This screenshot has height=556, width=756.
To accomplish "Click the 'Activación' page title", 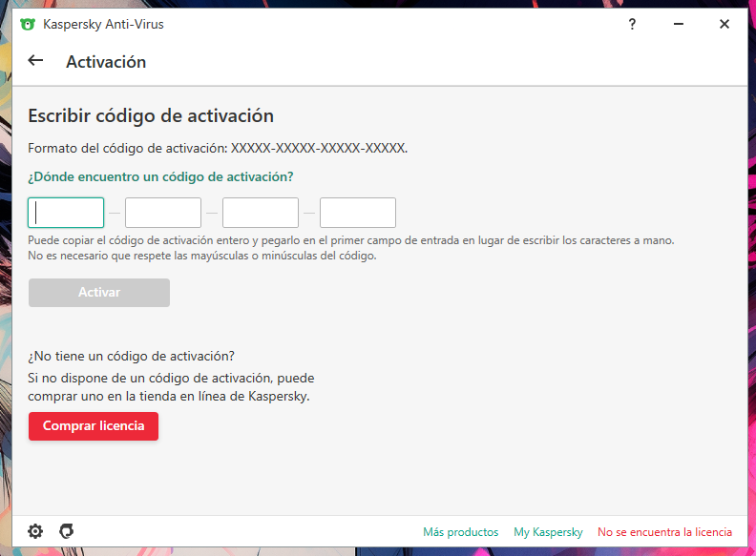I will tap(106, 62).
